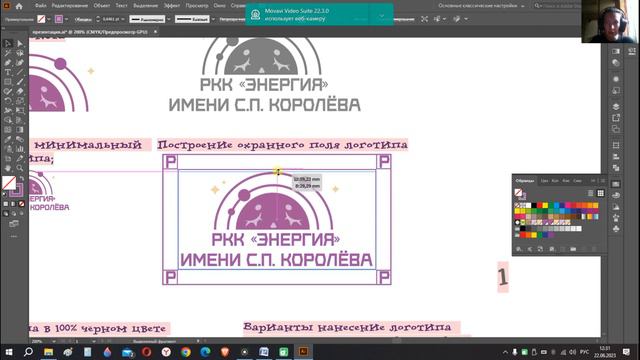
Task: Open the variable width profile dropdown
Action: coord(168,19)
